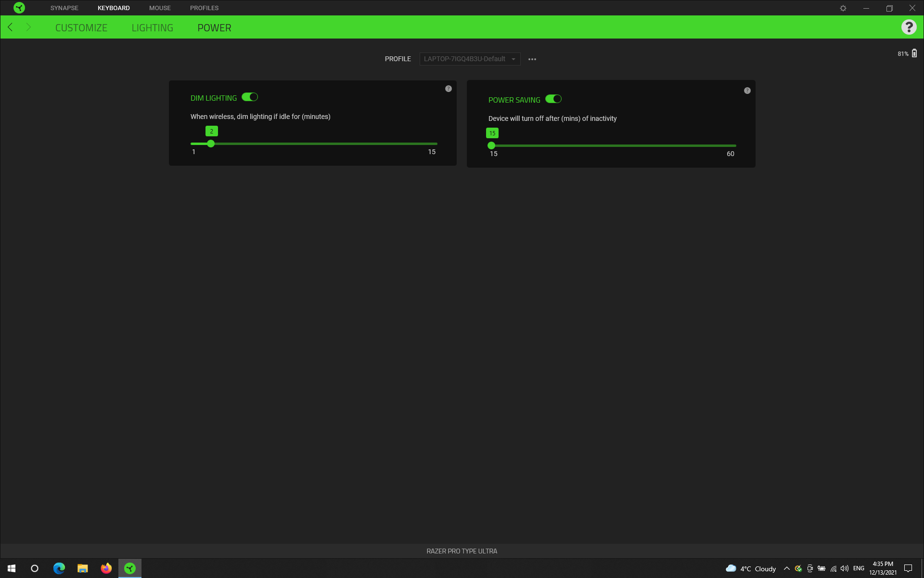
Task: Open the Power Saving help tooltip icon
Action: (x=747, y=91)
